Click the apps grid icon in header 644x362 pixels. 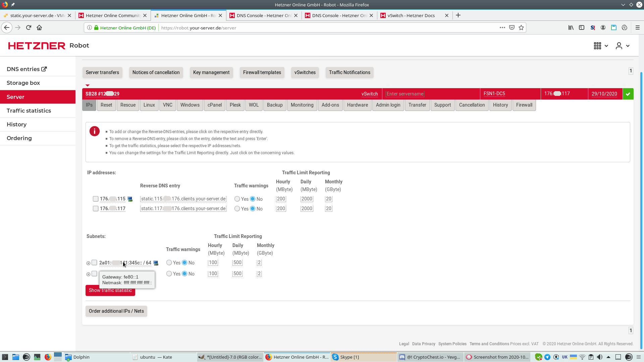[x=597, y=46]
